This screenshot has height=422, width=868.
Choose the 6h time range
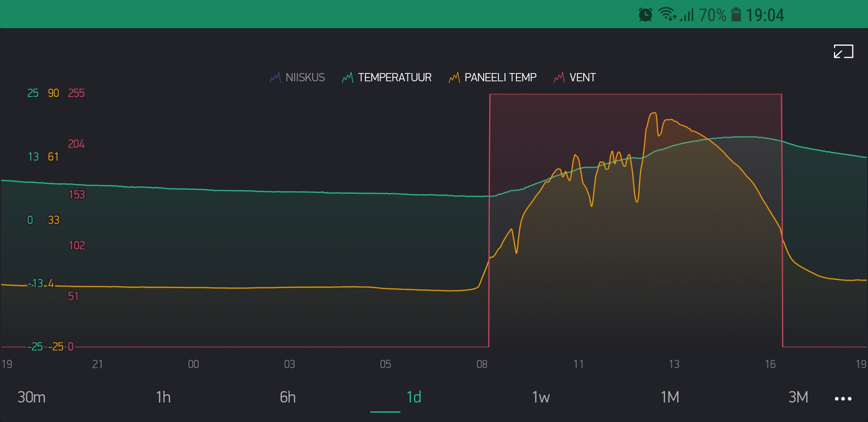287,397
